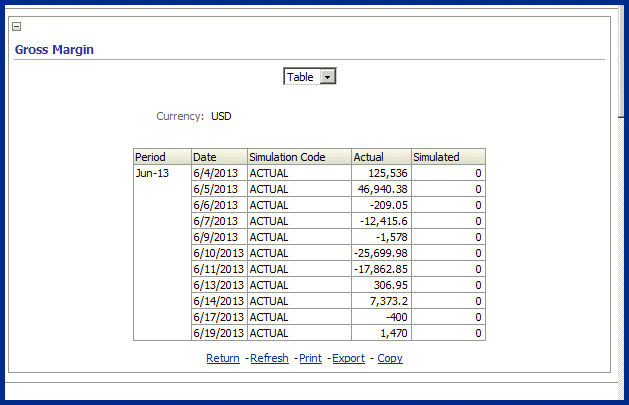Click the -209.05 actual value
Image resolution: width=629 pixels, height=405 pixels.
[x=381, y=205]
